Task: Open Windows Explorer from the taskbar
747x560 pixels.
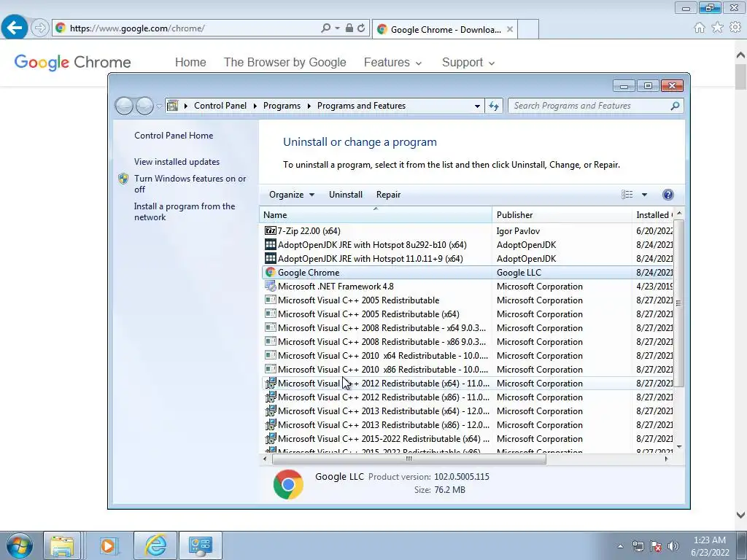Action: (62, 545)
